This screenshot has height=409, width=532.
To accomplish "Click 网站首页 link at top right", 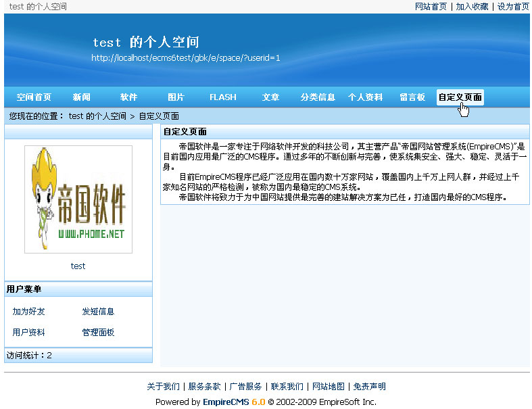I will [x=431, y=6].
